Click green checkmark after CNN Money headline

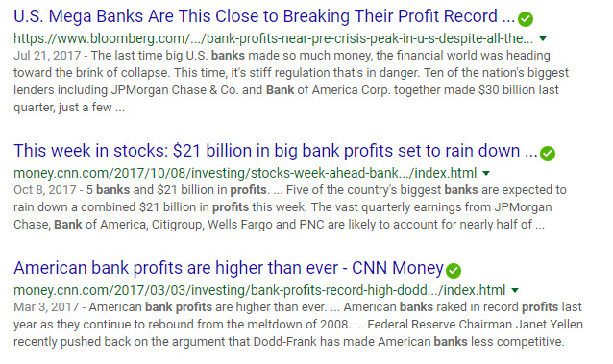(454, 271)
